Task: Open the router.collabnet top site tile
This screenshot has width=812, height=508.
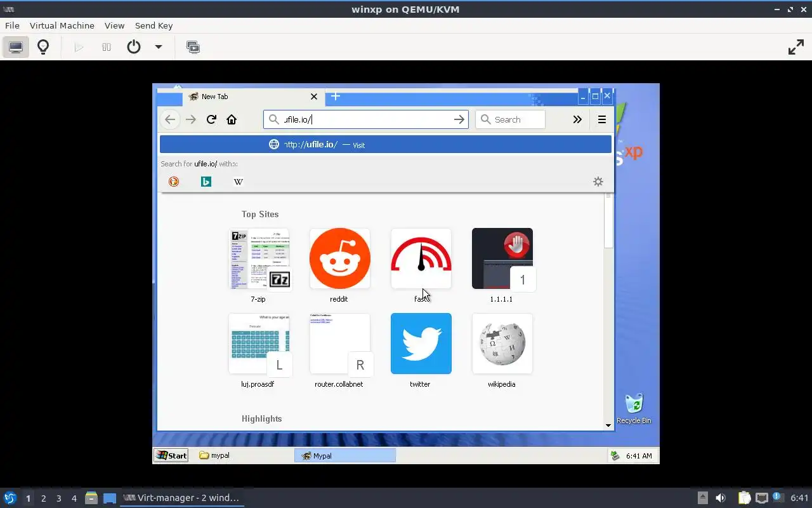Action: [340, 344]
